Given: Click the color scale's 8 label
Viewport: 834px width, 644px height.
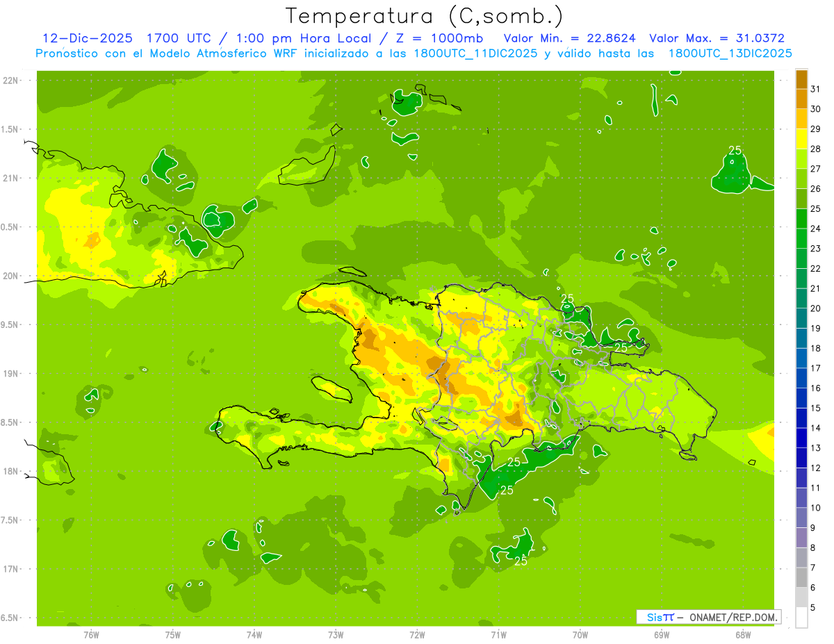Looking at the screenshot, I should pos(813,548).
